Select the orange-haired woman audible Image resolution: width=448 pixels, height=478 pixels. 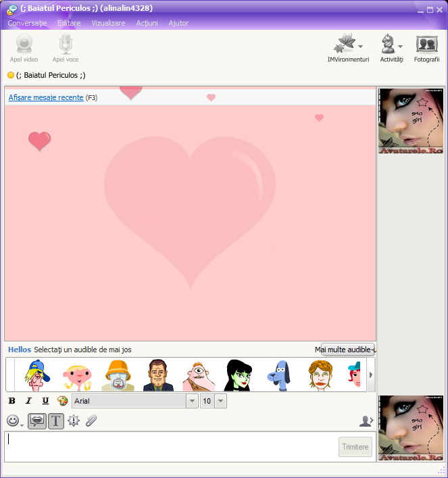click(320, 376)
